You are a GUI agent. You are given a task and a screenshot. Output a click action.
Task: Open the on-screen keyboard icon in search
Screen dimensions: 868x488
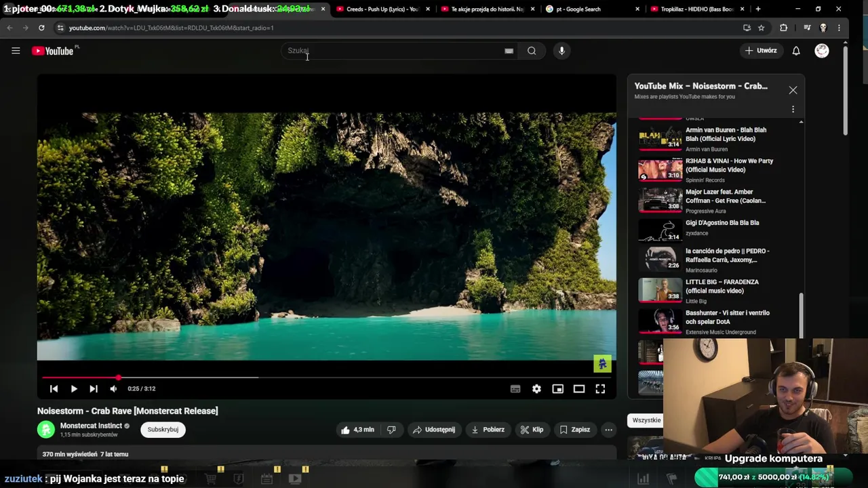(x=509, y=51)
